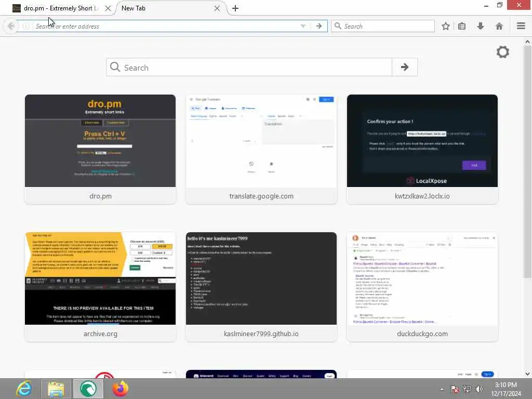This screenshot has height=399, width=532.
Task: Bookmark this page with the star icon
Action: (x=445, y=26)
